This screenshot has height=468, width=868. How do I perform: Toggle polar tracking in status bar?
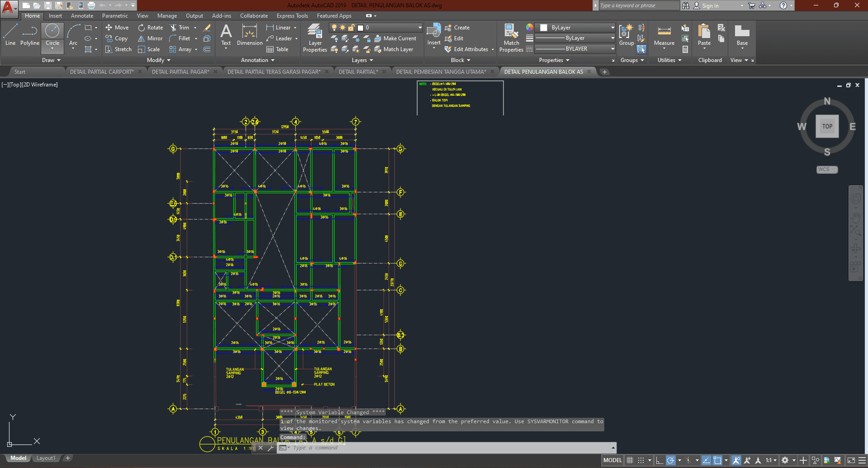671,460
